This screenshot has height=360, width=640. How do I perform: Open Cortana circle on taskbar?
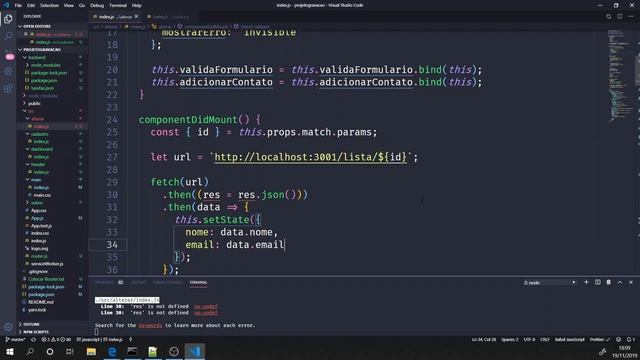coord(50,351)
